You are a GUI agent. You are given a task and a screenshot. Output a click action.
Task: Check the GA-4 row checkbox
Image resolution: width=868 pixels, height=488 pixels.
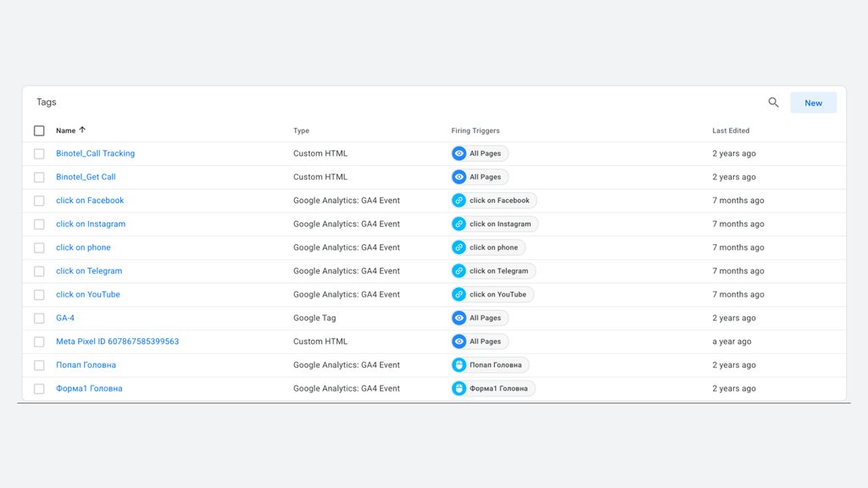(39, 319)
